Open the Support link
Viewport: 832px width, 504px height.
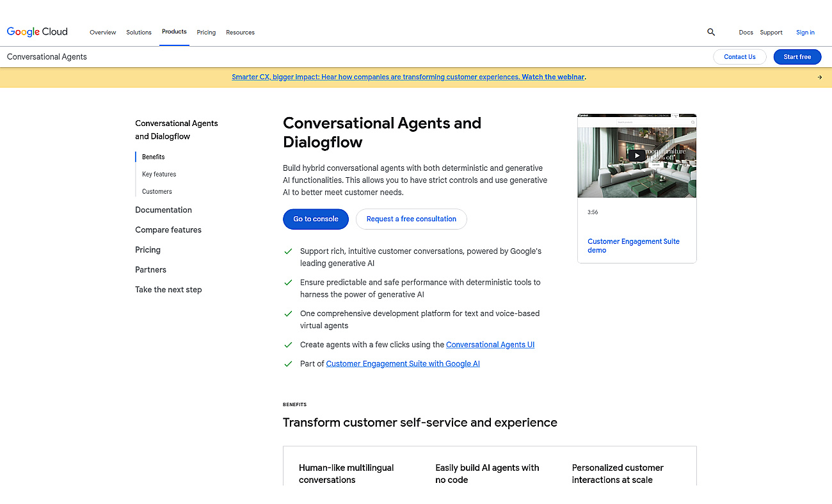click(x=771, y=33)
